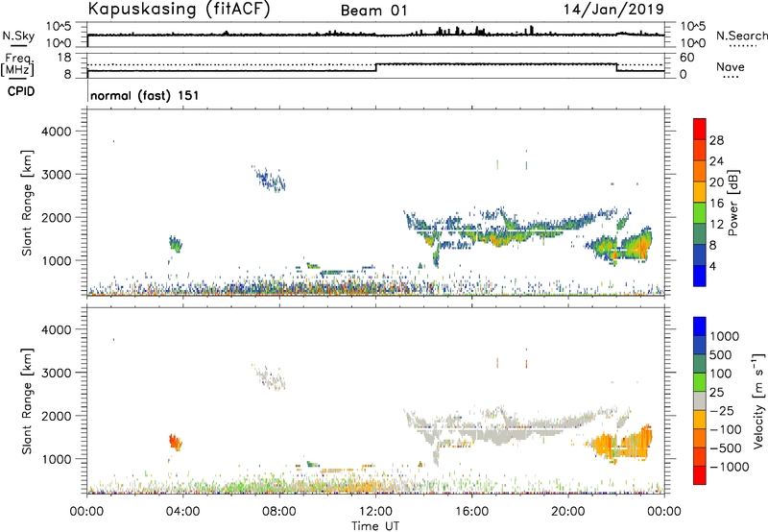Select the CPID label
This screenshot has height=532, width=768.
tap(21, 91)
